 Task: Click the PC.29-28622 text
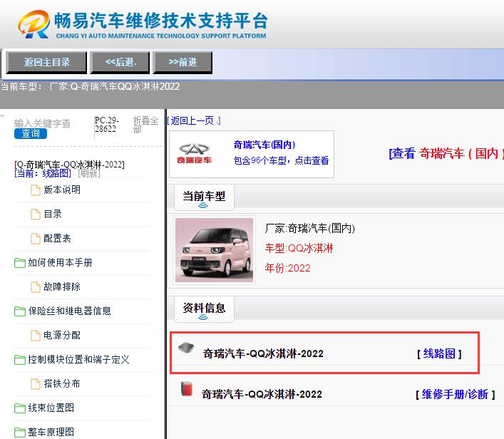click(107, 125)
